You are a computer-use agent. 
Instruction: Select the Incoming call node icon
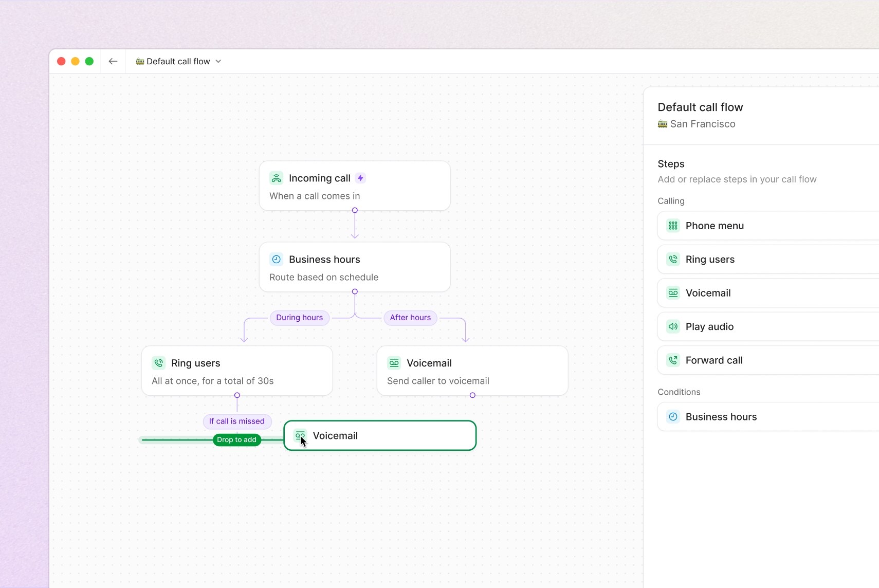tap(277, 178)
